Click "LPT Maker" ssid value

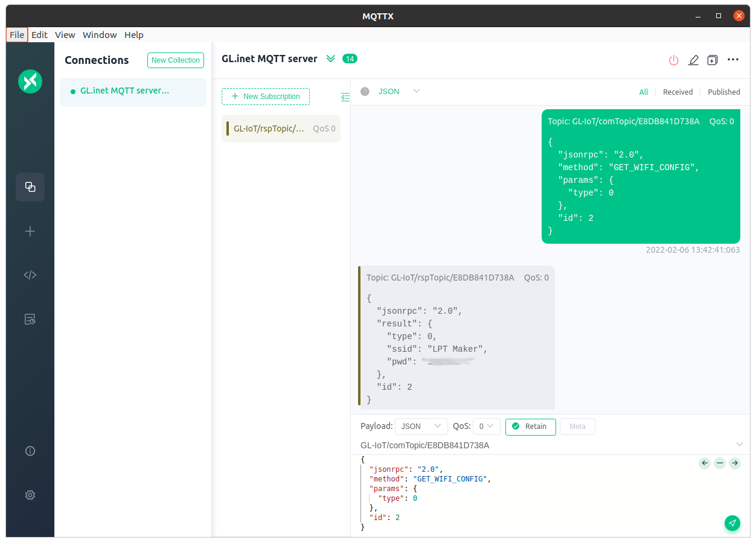[457, 349]
